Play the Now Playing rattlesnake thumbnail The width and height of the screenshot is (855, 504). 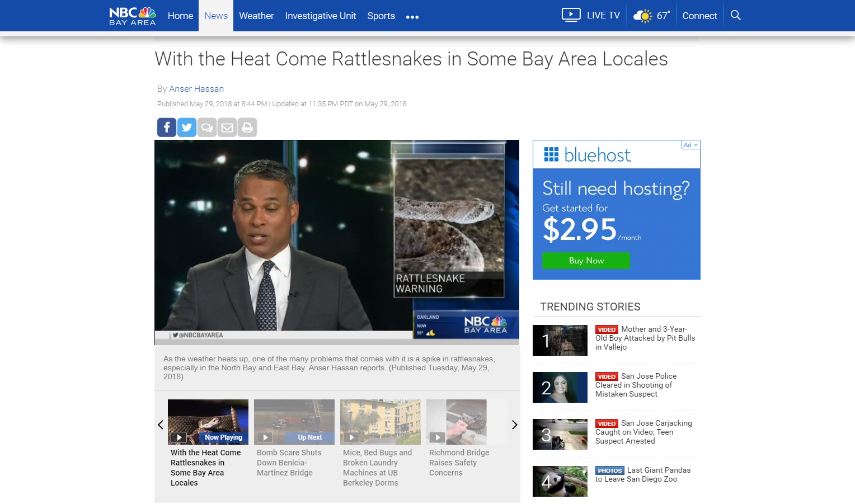208,422
